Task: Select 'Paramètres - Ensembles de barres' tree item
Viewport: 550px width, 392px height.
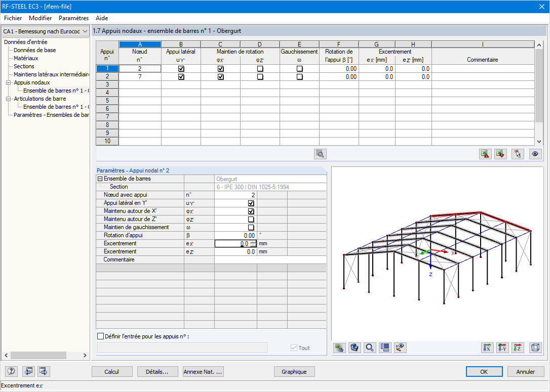Action: point(51,115)
